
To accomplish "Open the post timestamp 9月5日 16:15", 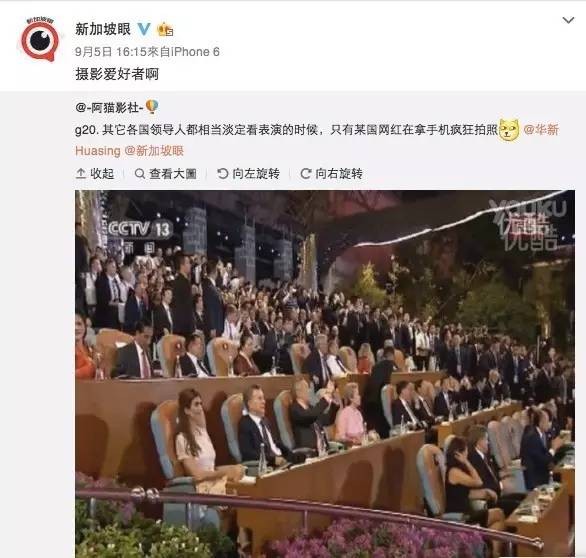I will click(x=111, y=52).
